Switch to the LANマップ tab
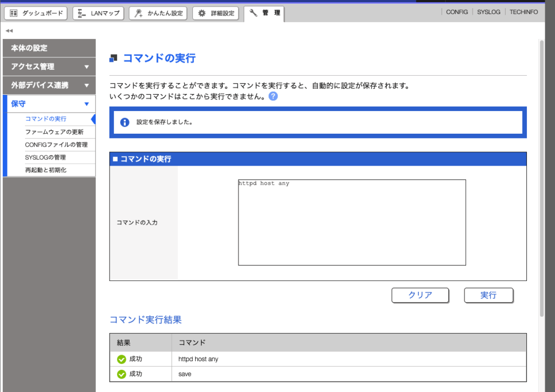The width and height of the screenshot is (555, 392). (x=98, y=13)
